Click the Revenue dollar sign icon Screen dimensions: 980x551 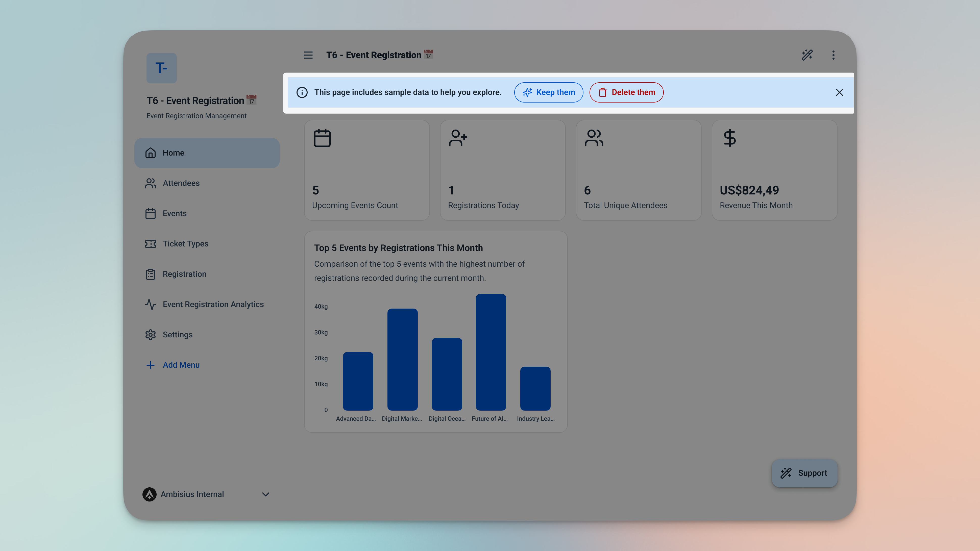pos(730,138)
